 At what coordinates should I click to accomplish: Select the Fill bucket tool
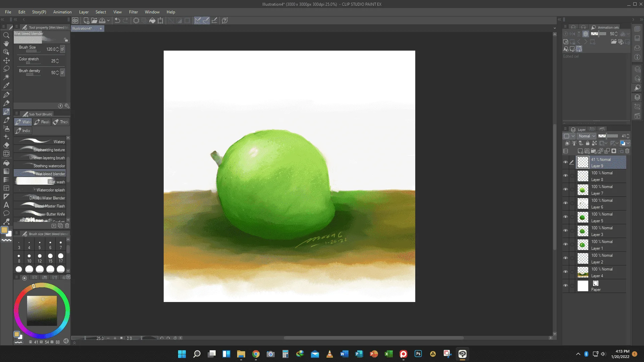(6, 163)
